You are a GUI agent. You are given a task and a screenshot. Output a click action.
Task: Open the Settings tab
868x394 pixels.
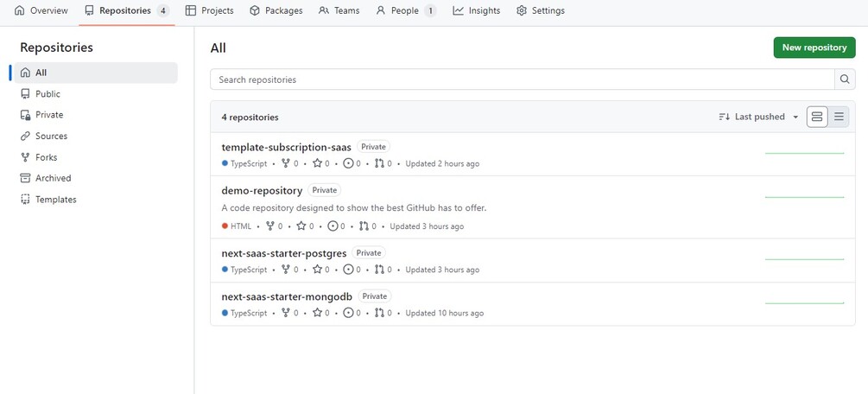[540, 10]
